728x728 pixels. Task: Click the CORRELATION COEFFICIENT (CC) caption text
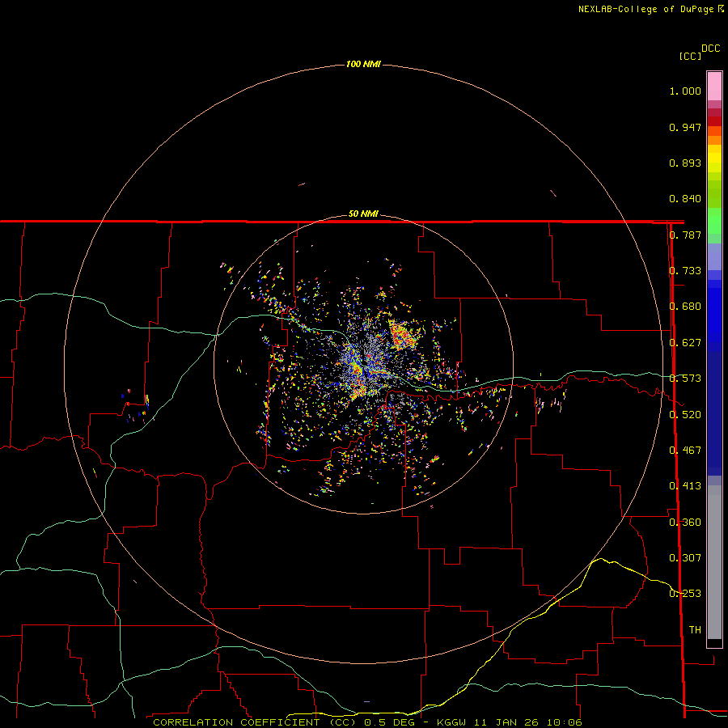click(255, 722)
